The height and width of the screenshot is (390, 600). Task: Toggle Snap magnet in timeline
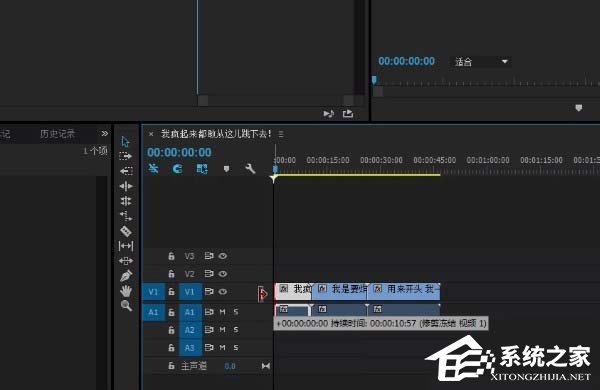[x=177, y=169]
